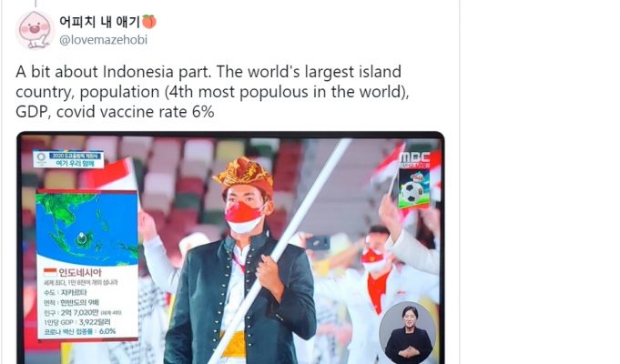Viewport: 620px width, 364px height.
Task: Click the population 2억 7,020만 line
Action: [82, 313]
